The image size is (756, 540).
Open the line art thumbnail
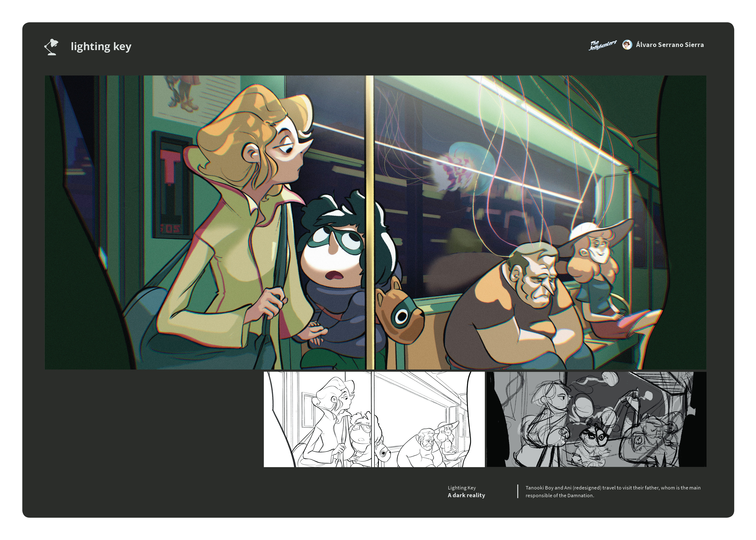pos(374,419)
